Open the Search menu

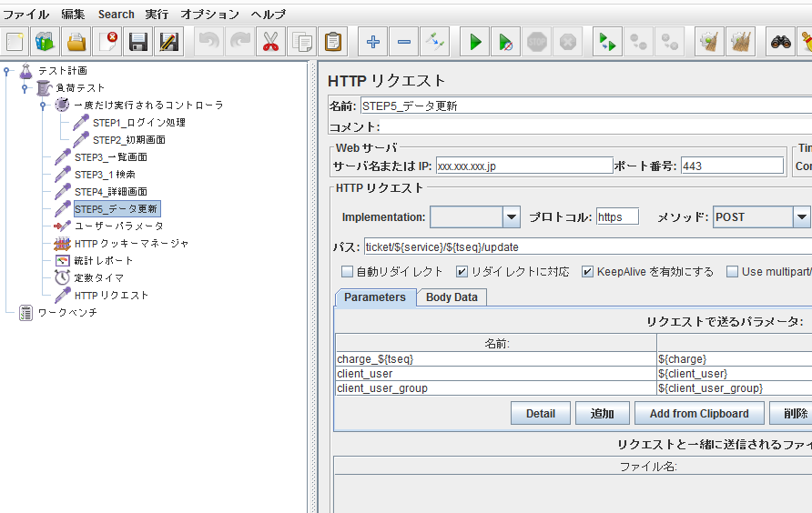pos(116,15)
